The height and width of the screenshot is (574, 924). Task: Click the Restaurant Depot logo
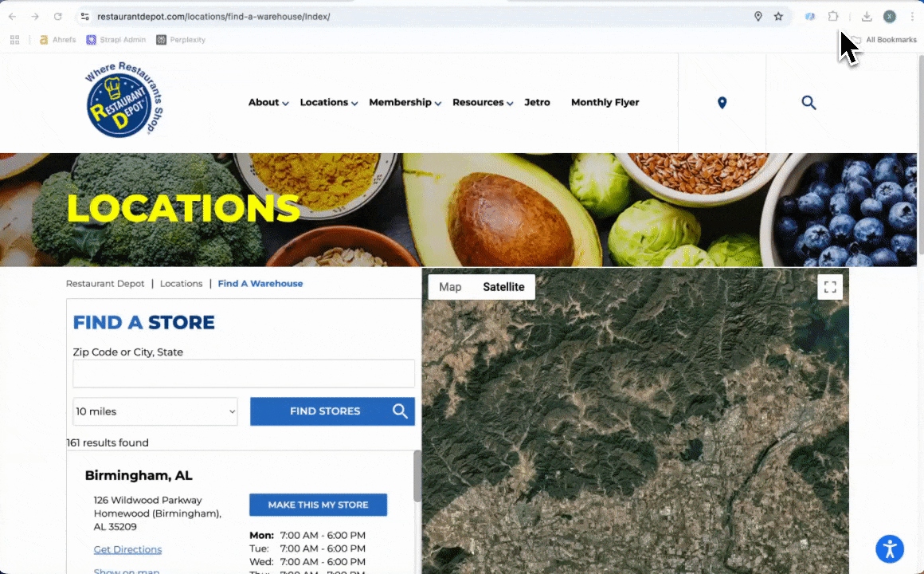(x=123, y=100)
